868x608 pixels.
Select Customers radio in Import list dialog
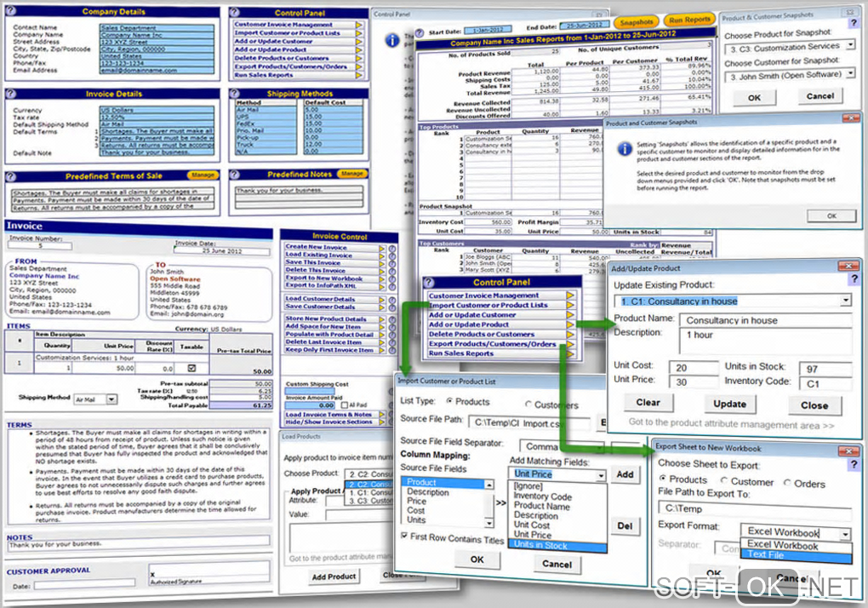(x=528, y=404)
